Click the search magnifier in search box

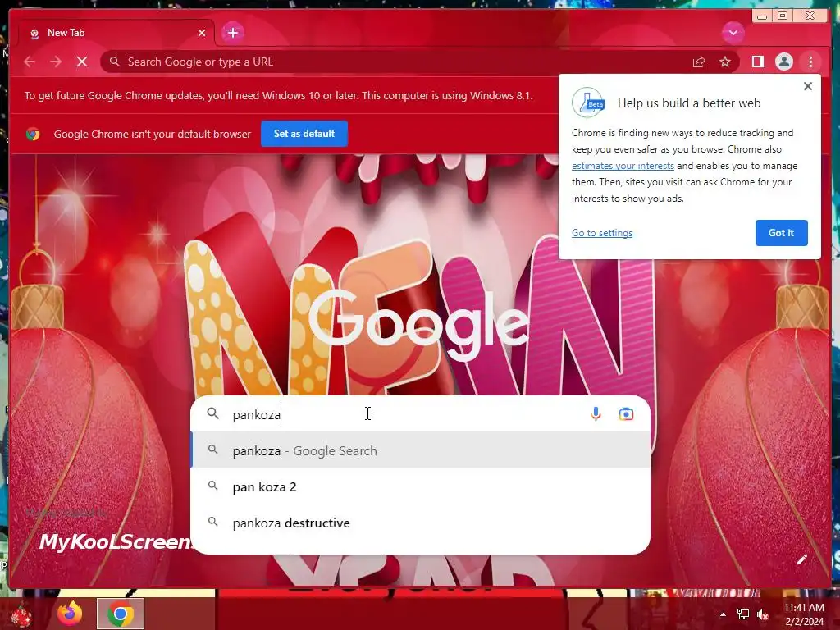[213, 413]
